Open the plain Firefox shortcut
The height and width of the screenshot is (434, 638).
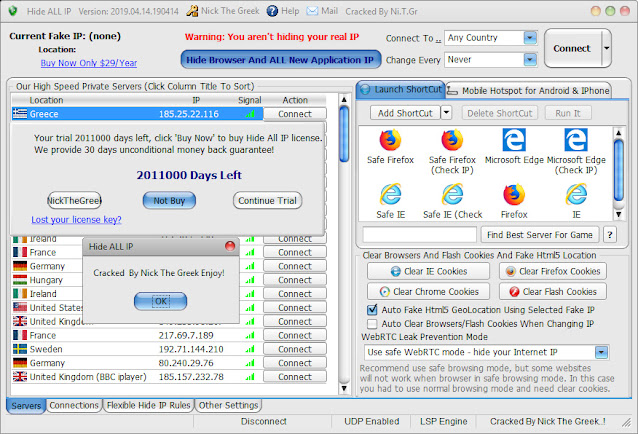pos(514,195)
